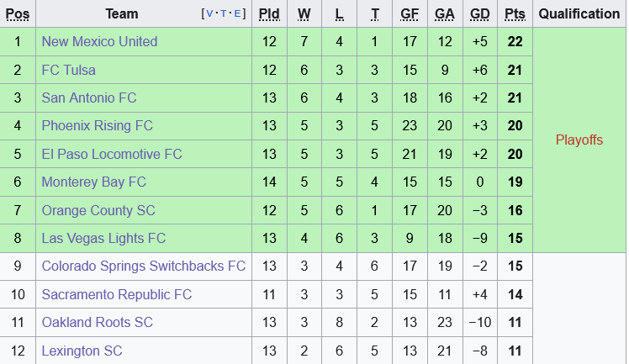This screenshot has height=364, width=629.
Task: Click the E edit-template link
Action: point(238,14)
